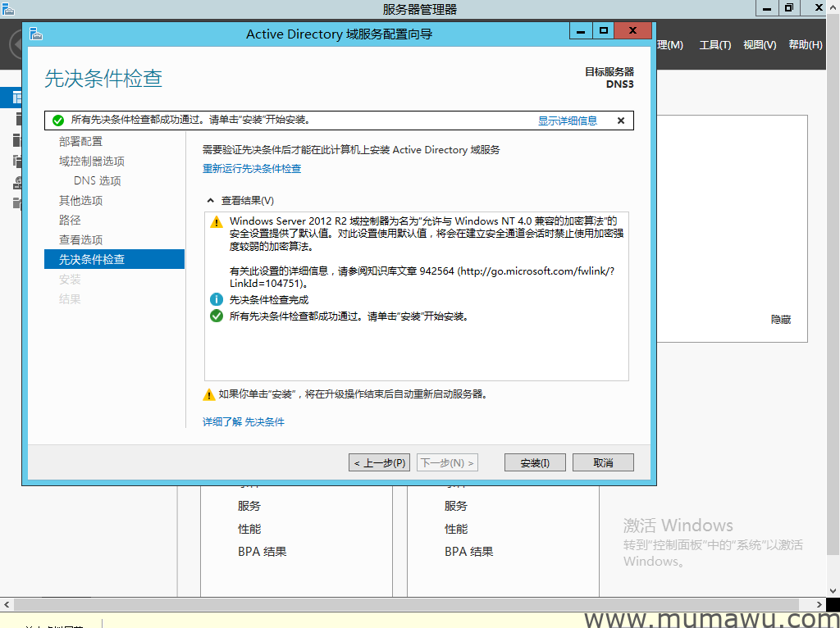
Task: Click the warning icon beside the NT 4.0 message
Action: pyautogui.click(x=217, y=222)
